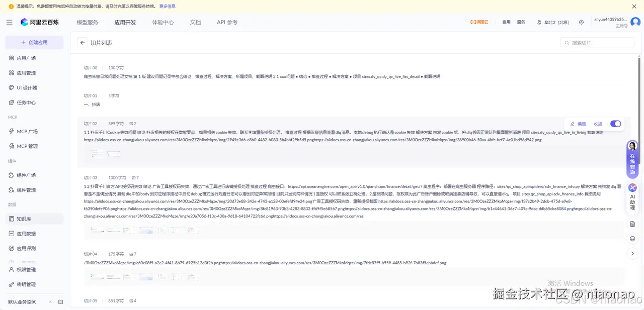
Task: Switch to the 应用开发 tab
Action: (125, 22)
